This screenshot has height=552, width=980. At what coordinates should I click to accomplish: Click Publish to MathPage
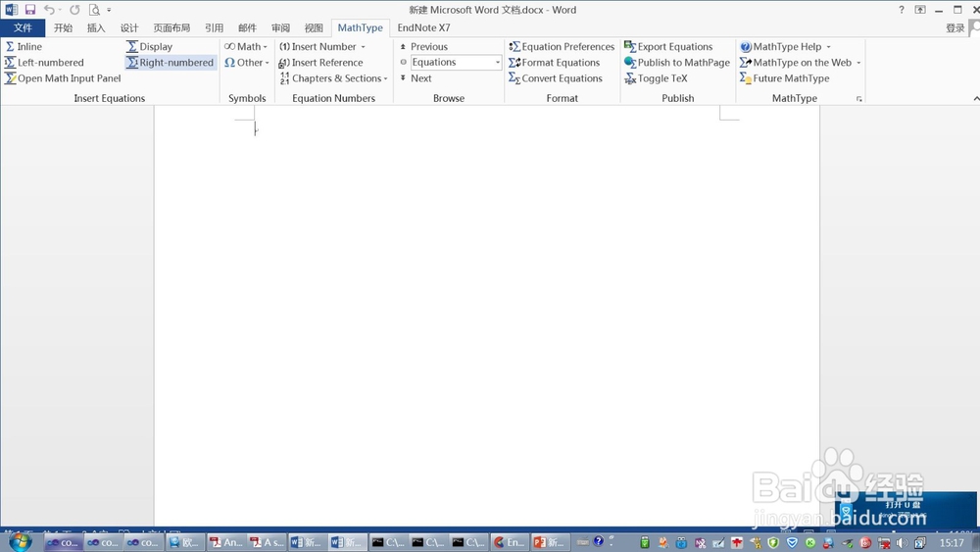click(677, 63)
